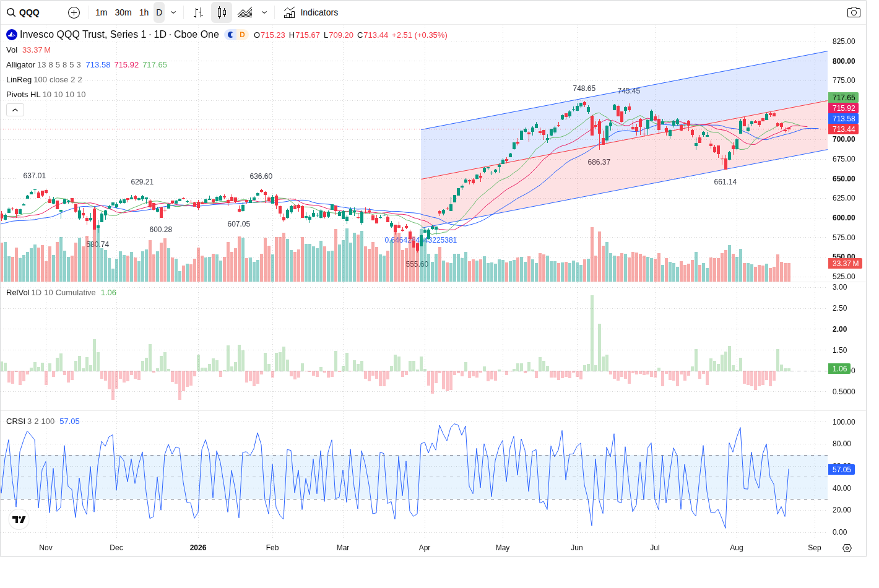Screen dimensions: 879x588
Task: Click the 2026 label on time axis
Action: click(x=198, y=548)
